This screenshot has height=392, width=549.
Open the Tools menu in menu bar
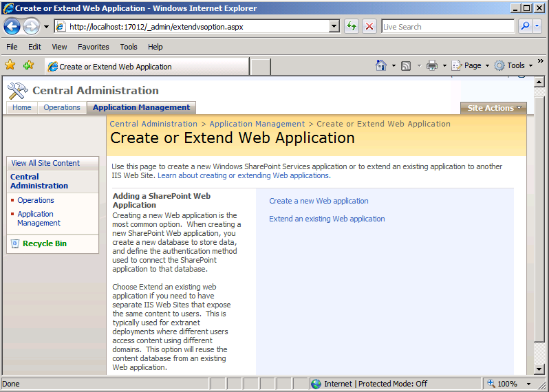coord(129,47)
